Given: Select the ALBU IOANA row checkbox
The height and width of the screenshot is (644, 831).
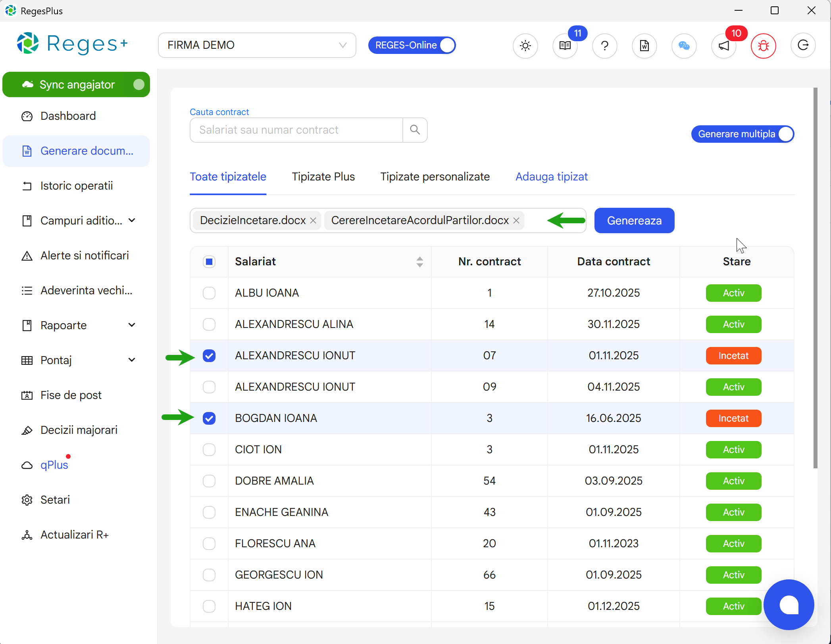Looking at the screenshot, I should 209,293.
